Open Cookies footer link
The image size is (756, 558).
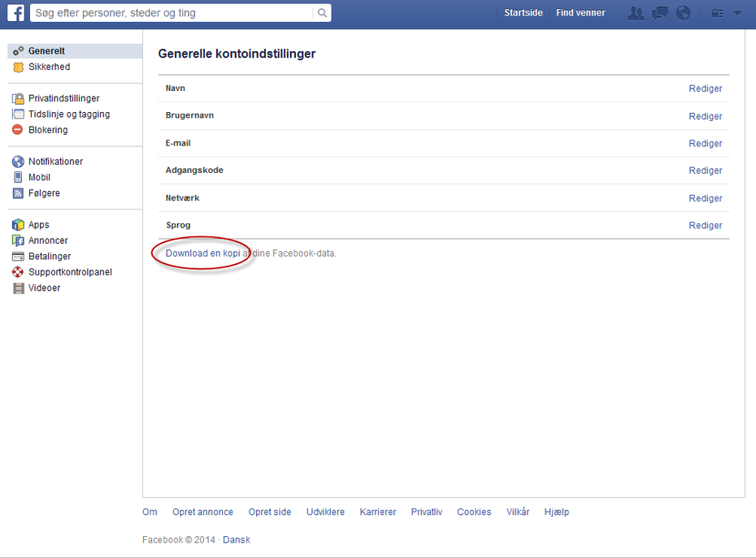pos(474,512)
